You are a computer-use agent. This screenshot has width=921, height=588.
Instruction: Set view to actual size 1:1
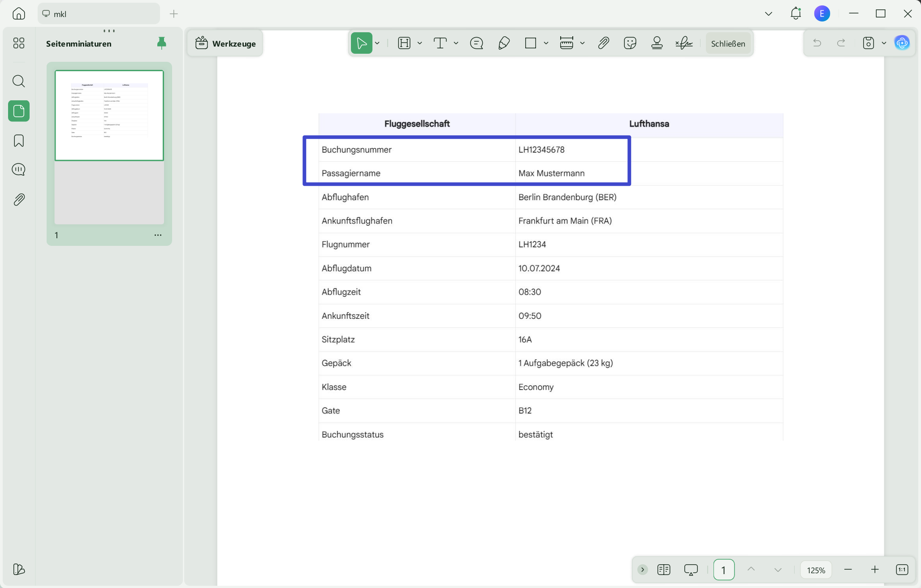coord(902,570)
